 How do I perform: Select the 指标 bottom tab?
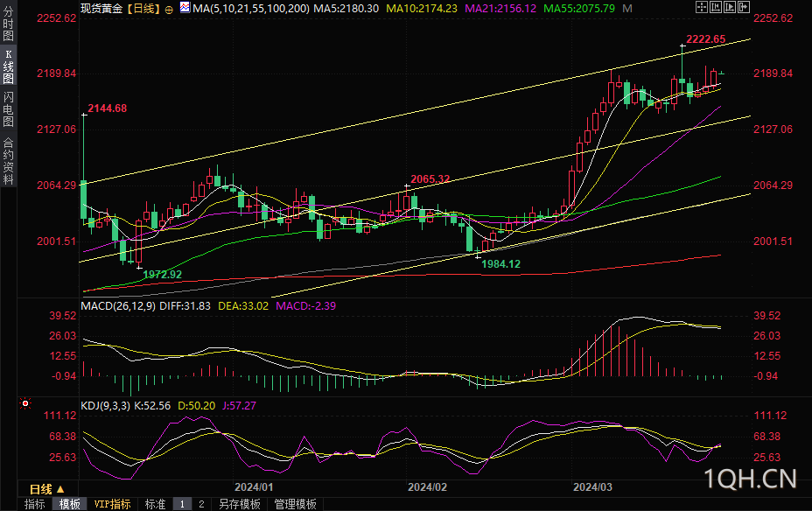pyautogui.click(x=35, y=504)
